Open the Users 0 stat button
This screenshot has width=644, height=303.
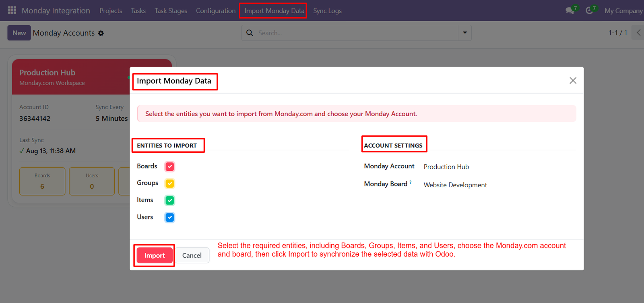[92, 181]
